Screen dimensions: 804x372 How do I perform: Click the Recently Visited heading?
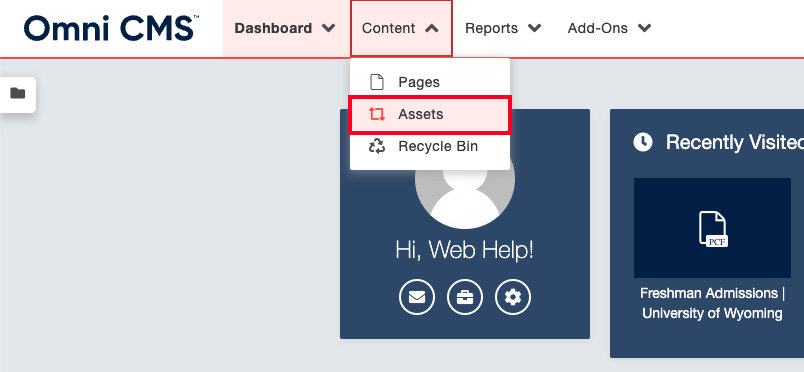pyautogui.click(x=734, y=142)
